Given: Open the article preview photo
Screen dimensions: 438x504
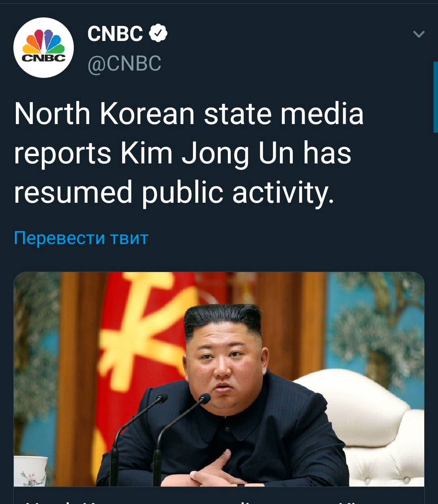Looking at the screenshot, I should coord(219,379).
